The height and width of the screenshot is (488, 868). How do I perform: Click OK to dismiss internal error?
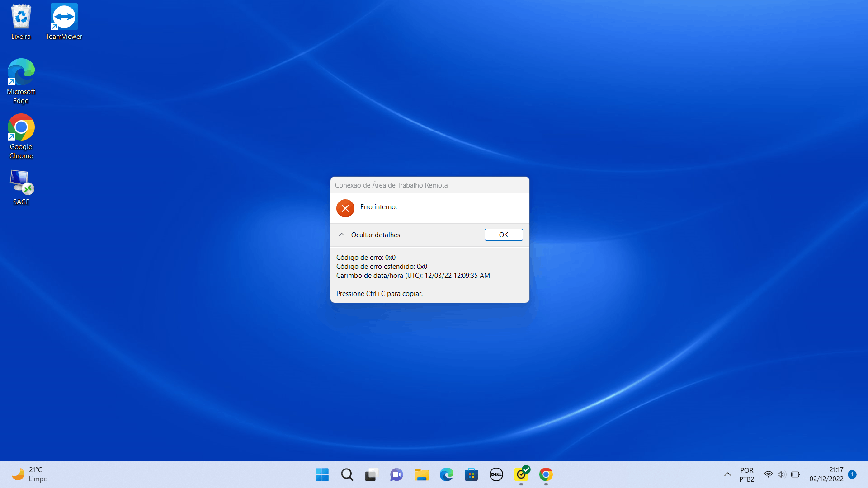503,234
